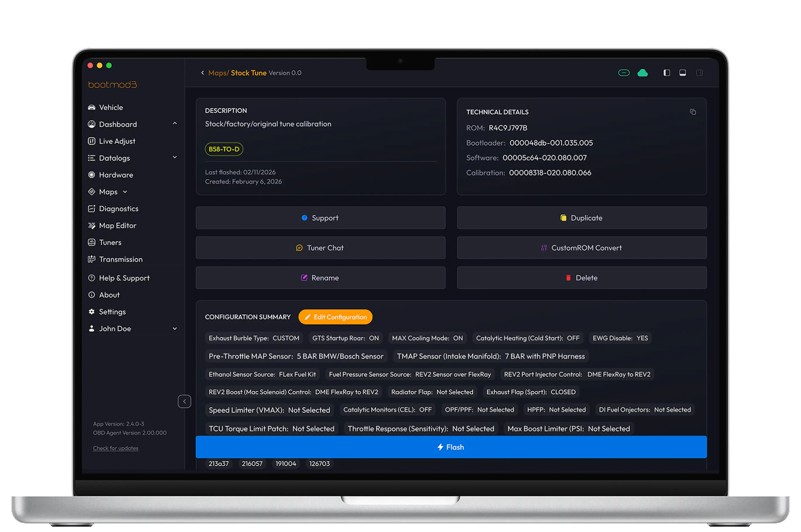
Task: Open Diagnostics using its sidebar icon
Action: (92, 209)
